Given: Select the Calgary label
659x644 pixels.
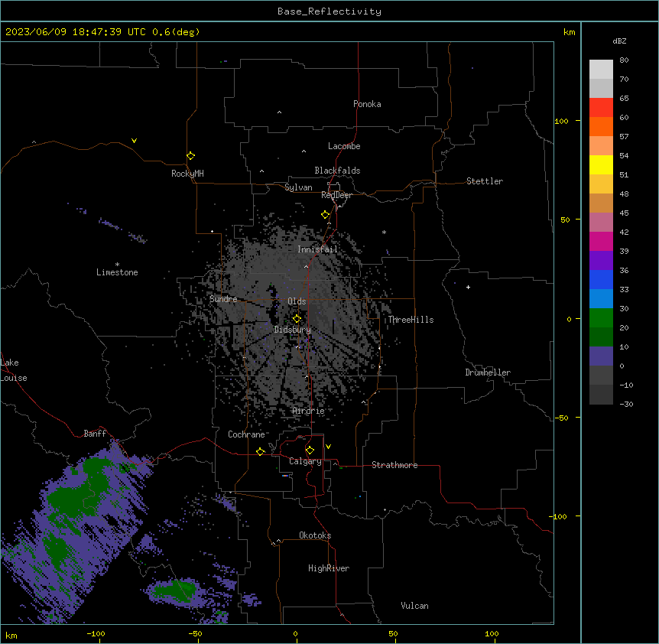Looking at the screenshot, I should (x=305, y=461).
